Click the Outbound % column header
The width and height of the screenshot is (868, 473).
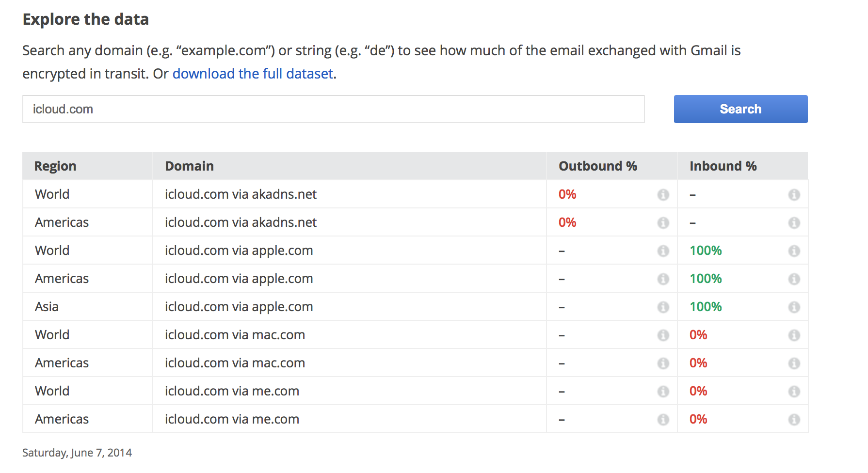point(597,166)
